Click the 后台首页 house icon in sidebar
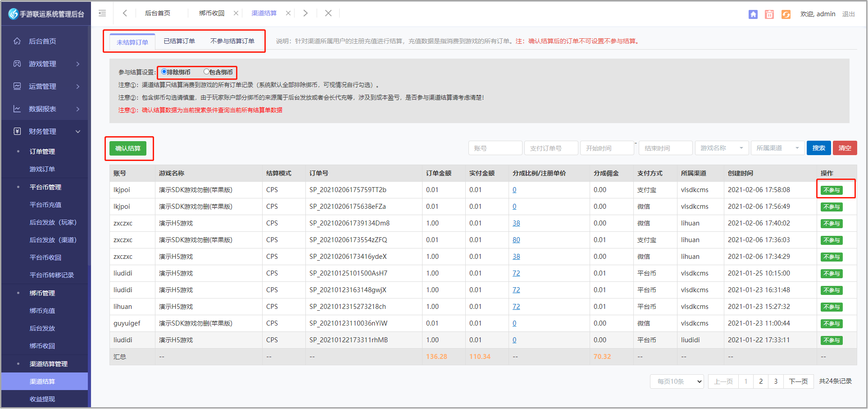This screenshot has height=409, width=868. 17,41
